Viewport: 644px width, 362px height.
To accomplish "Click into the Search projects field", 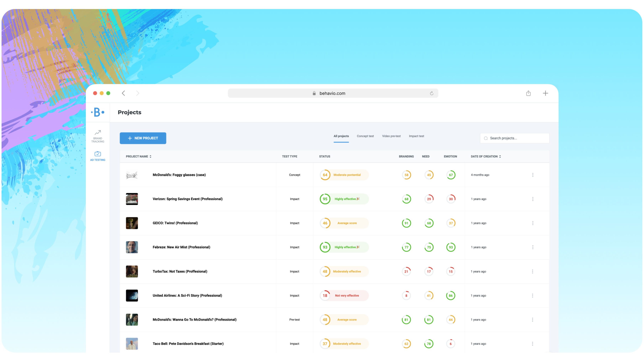I will [x=515, y=138].
